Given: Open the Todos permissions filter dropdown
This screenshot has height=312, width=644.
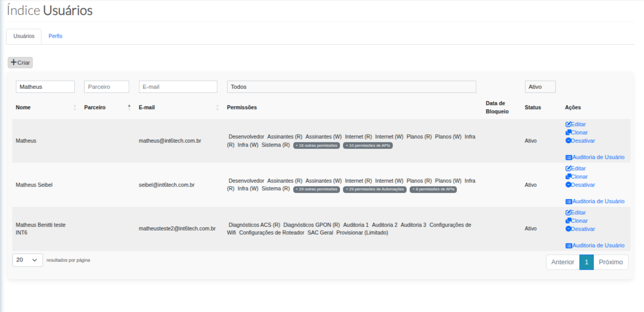Looking at the screenshot, I should pyautogui.click(x=352, y=87).
